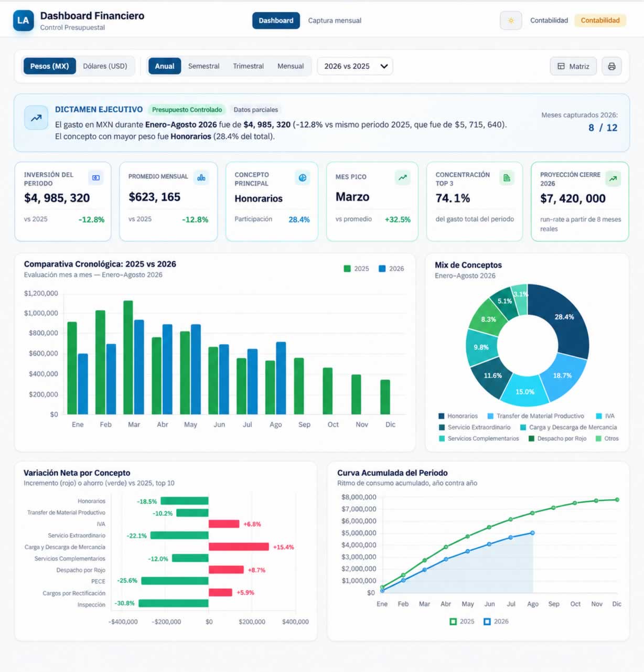The image size is (644, 672).
Task: Click the 74.1% concentration value
Action: tap(453, 198)
